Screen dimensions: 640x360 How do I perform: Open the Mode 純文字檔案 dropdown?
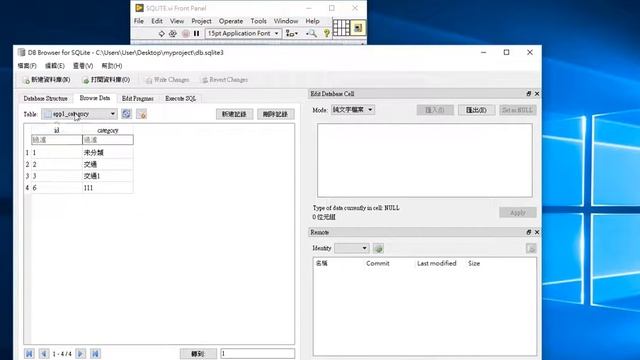point(353,110)
